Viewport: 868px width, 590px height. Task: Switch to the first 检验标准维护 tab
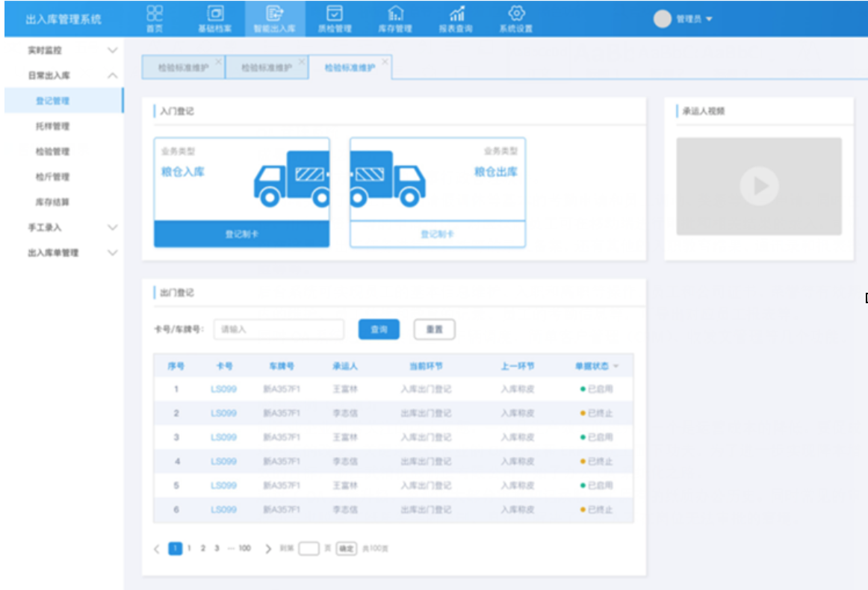(182, 68)
